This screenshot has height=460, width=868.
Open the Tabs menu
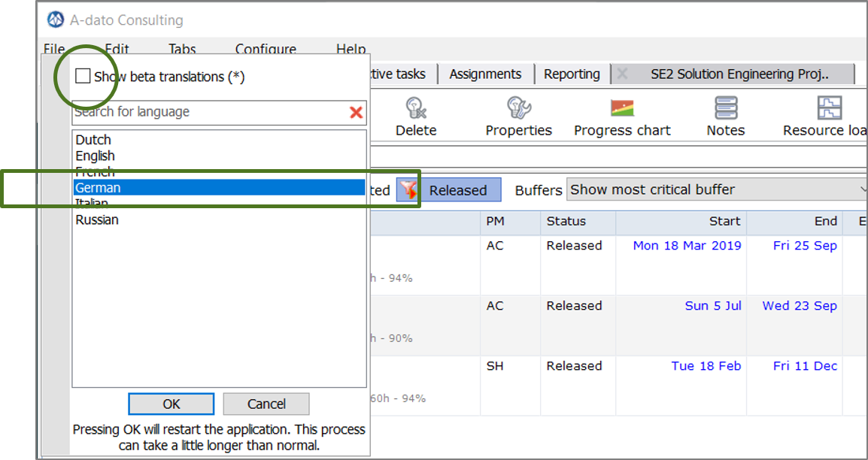[x=182, y=49]
